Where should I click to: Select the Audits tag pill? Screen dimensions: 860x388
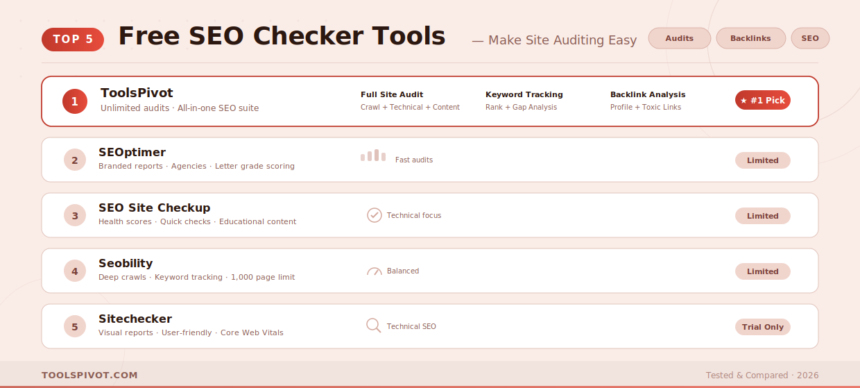pyautogui.click(x=679, y=38)
